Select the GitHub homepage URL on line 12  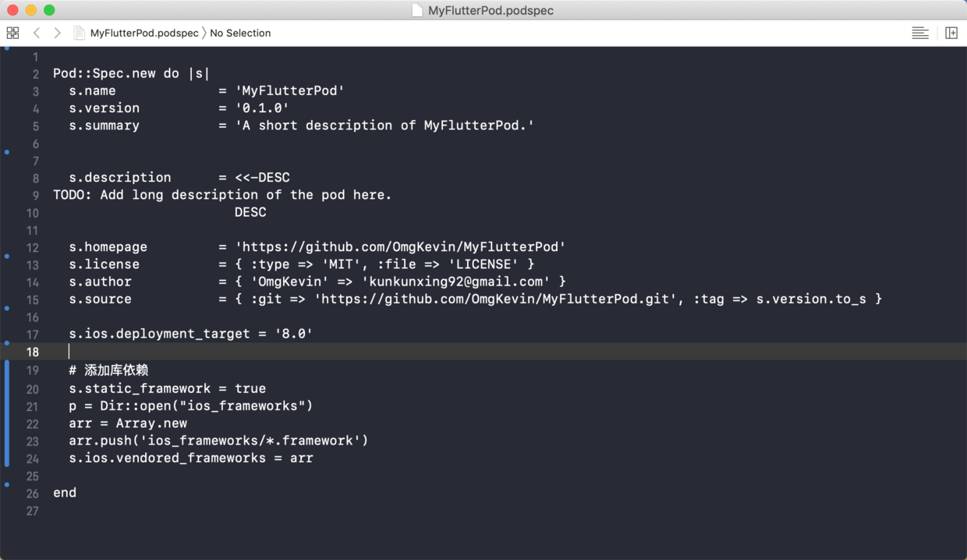(x=400, y=246)
